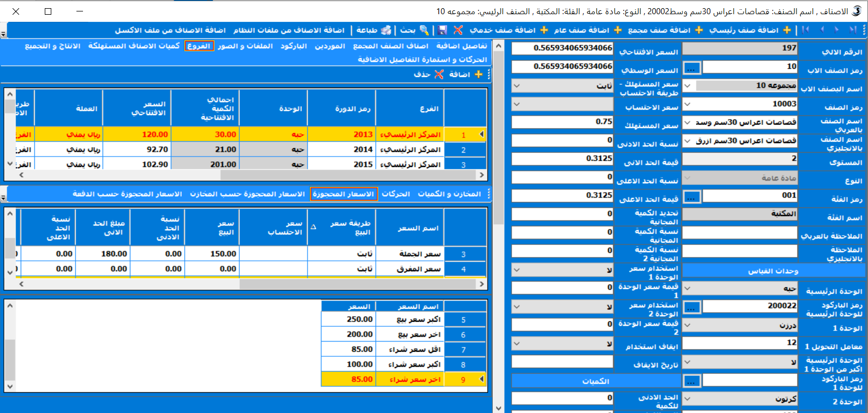Viewport: 868px width, 413px height.
Task: Click معامل التحويل 1 field showing 12
Action: [740, 343]
